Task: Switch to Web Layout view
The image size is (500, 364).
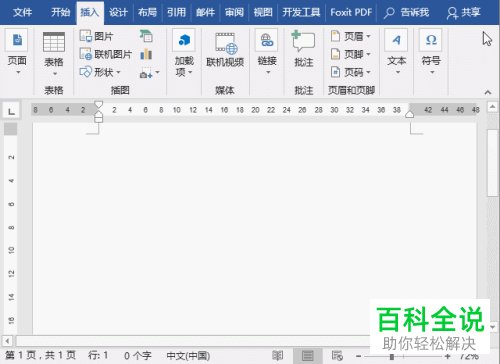Action: coord(337,355)
